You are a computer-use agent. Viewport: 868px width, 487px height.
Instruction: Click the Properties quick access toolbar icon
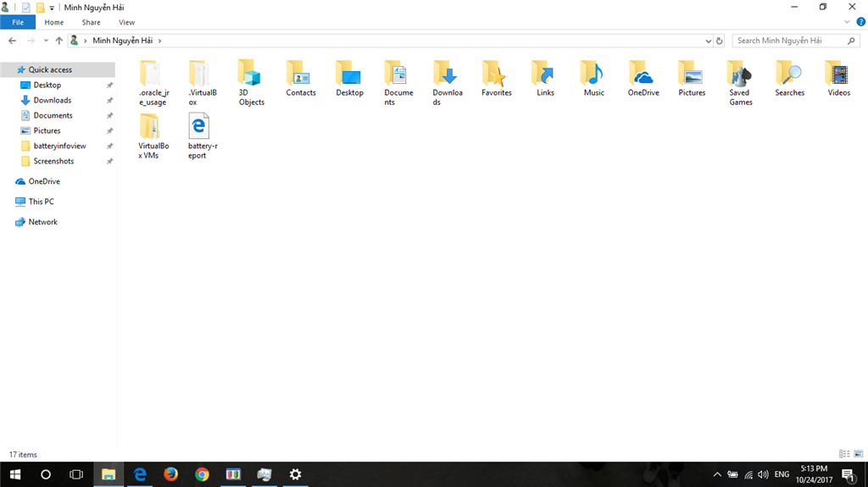pyautogui.click(x=26, y=8)
